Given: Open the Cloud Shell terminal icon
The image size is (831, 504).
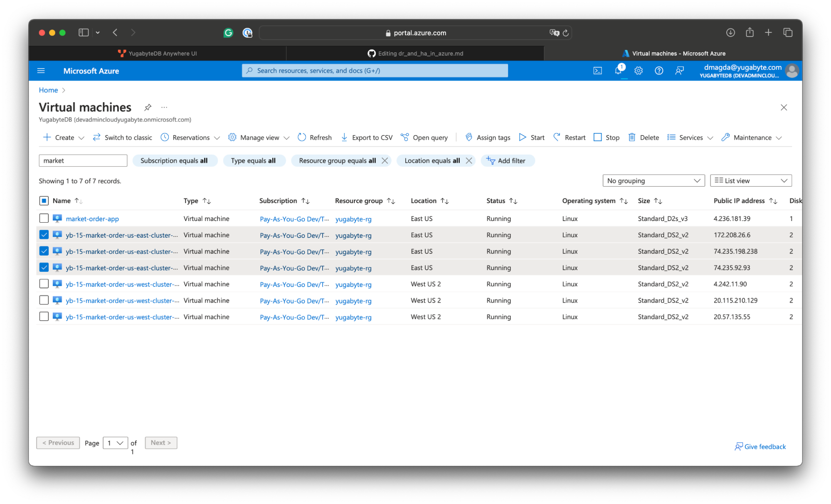Looking at the screenshot, I should point(597,71).
